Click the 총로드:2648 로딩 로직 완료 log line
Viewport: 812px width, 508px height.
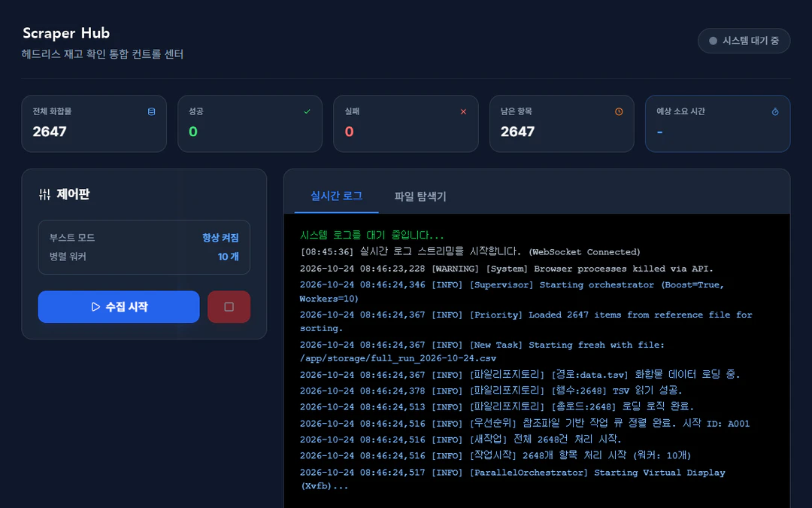[497, 406]
